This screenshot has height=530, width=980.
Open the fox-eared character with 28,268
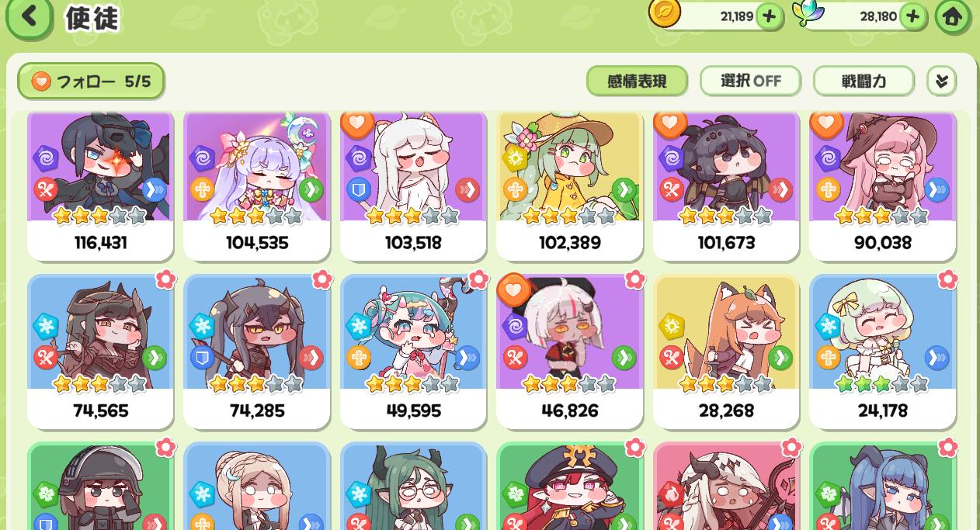(x=726, y=352)
